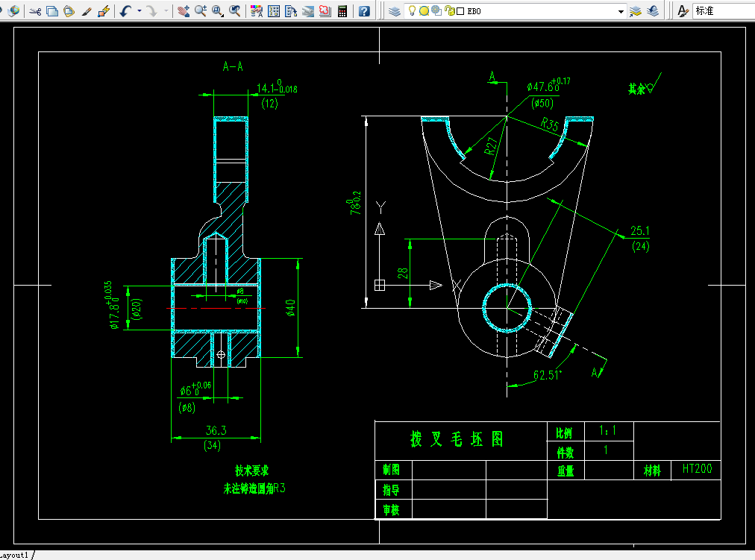Open the Layer Properties Manager icon
Viewport: 755px width, 560px height.
[395, 11]
